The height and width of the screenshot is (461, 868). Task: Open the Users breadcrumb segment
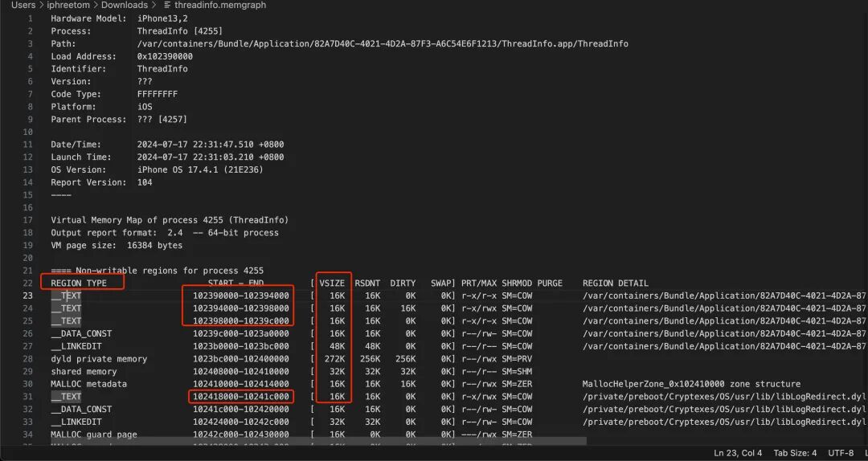pos(23,5)
